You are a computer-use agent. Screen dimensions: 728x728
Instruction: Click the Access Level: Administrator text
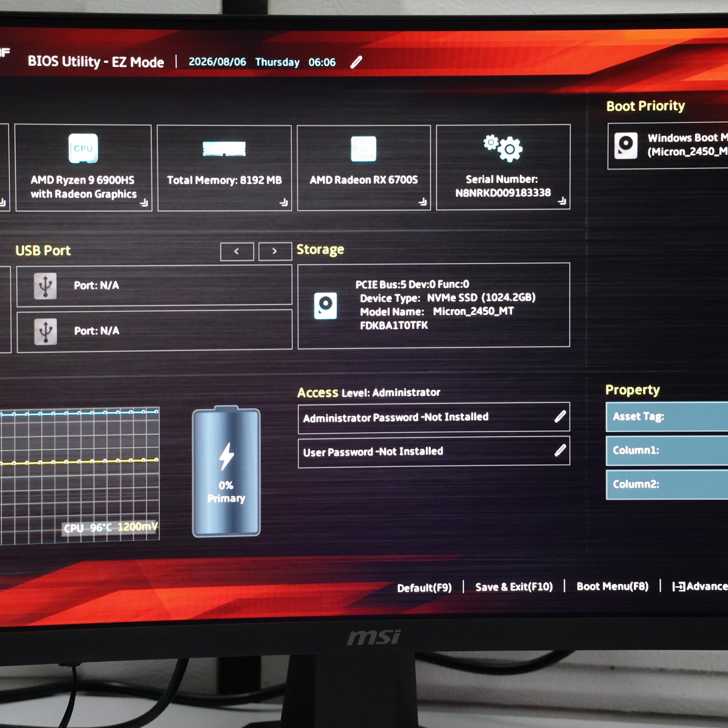pyautogui.click(x=369, y=393)
